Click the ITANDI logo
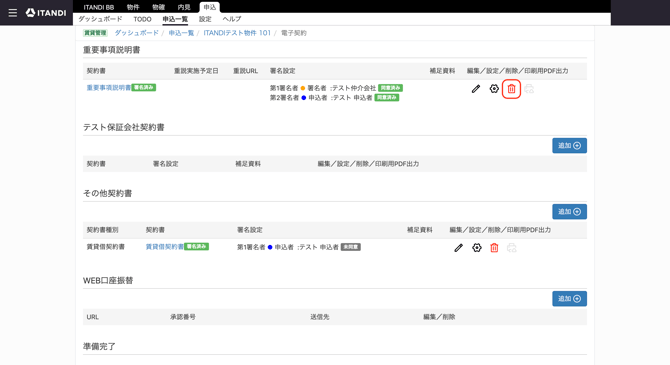 (x=46, y=13)
